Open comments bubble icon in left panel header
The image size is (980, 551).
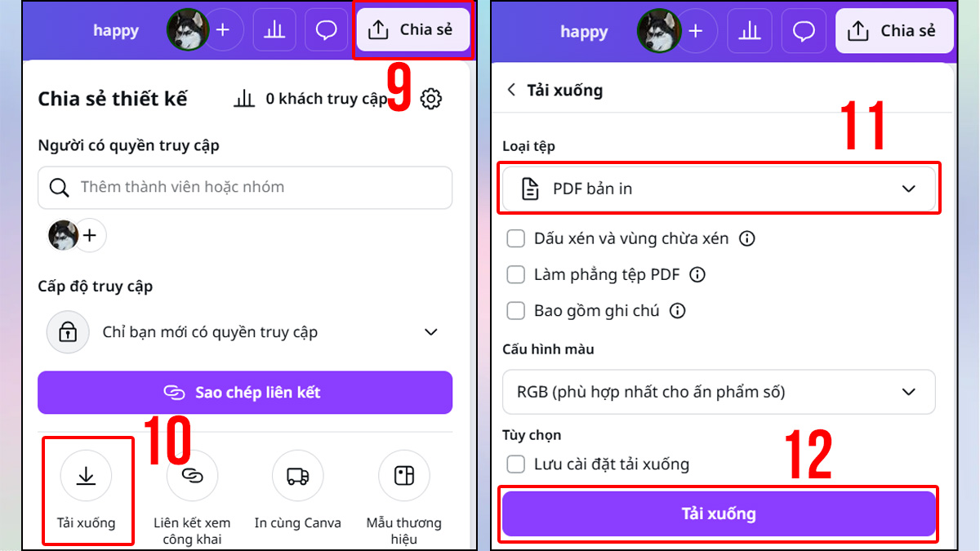(x=327, y=31)
